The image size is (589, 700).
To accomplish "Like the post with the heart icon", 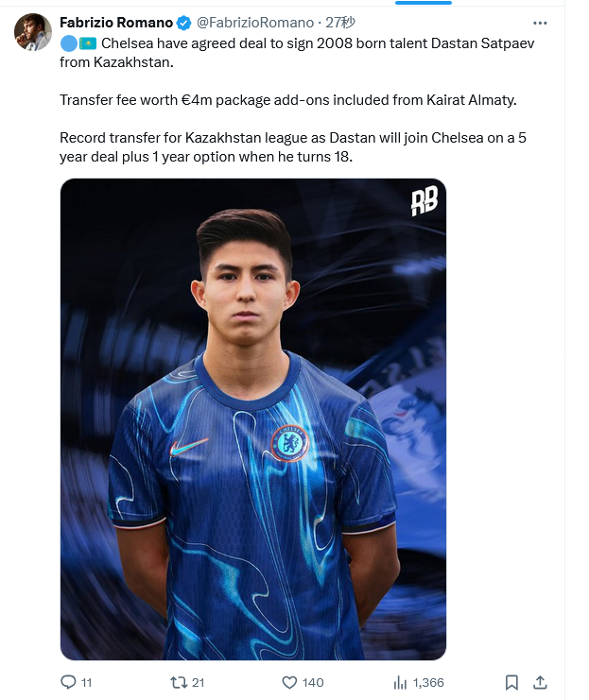I will coord(289,682).
